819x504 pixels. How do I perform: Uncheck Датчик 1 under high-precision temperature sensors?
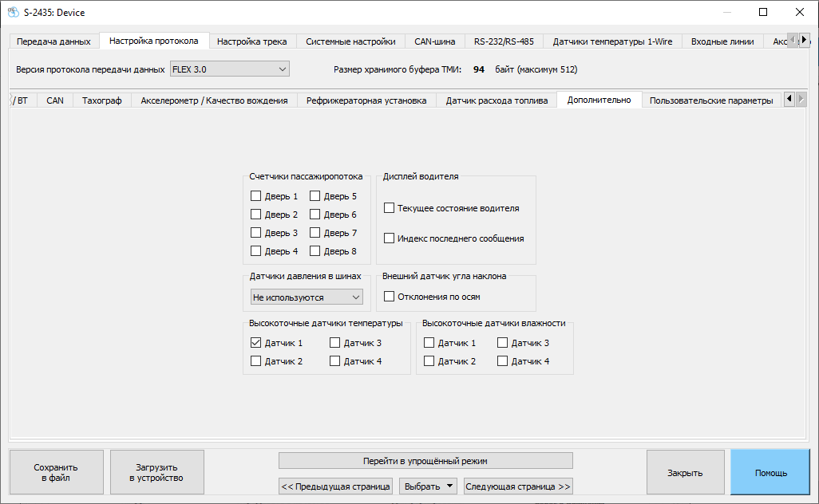click(x=256, y=343)
